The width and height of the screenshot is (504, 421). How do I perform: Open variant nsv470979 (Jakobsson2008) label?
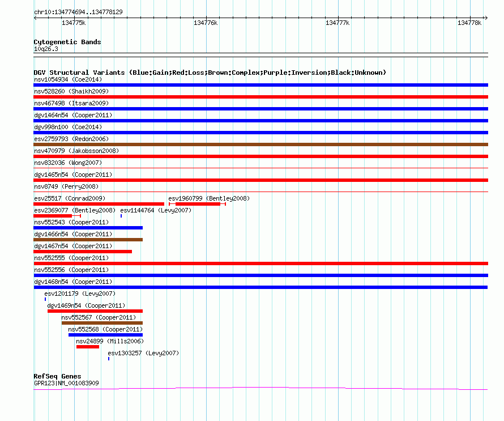pos(76,151)
